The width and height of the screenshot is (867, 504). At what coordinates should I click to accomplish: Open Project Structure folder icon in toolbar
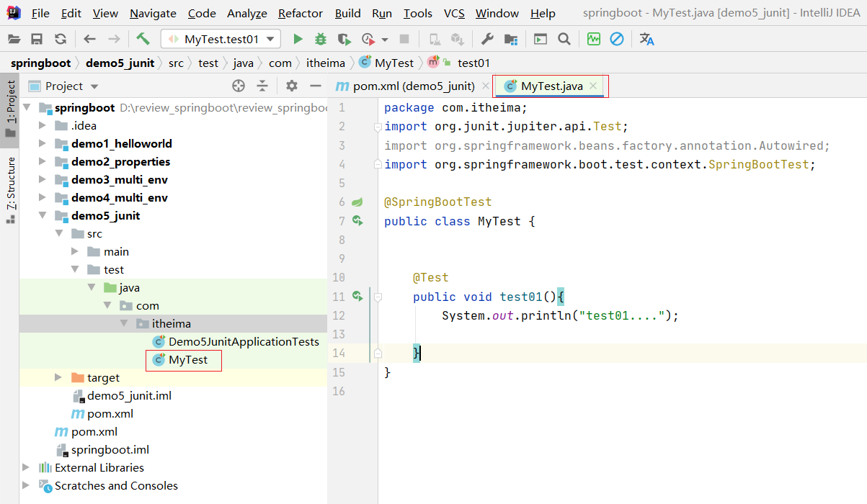pyautogui.click(x=511, y=40)
